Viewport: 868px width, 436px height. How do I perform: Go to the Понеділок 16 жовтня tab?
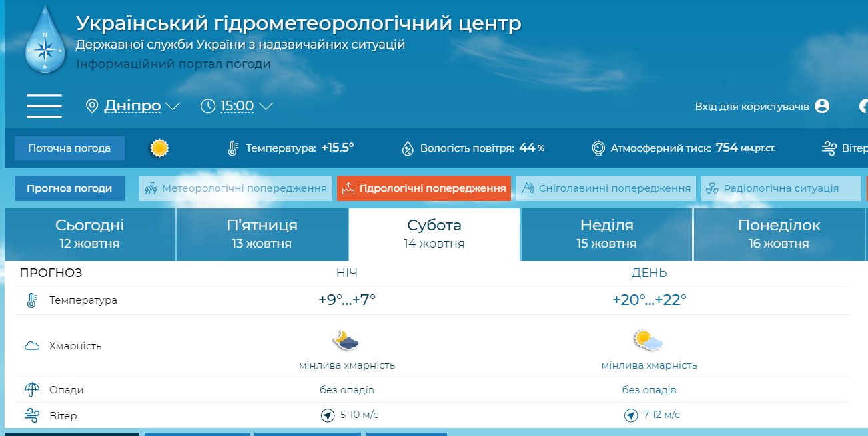779,234
